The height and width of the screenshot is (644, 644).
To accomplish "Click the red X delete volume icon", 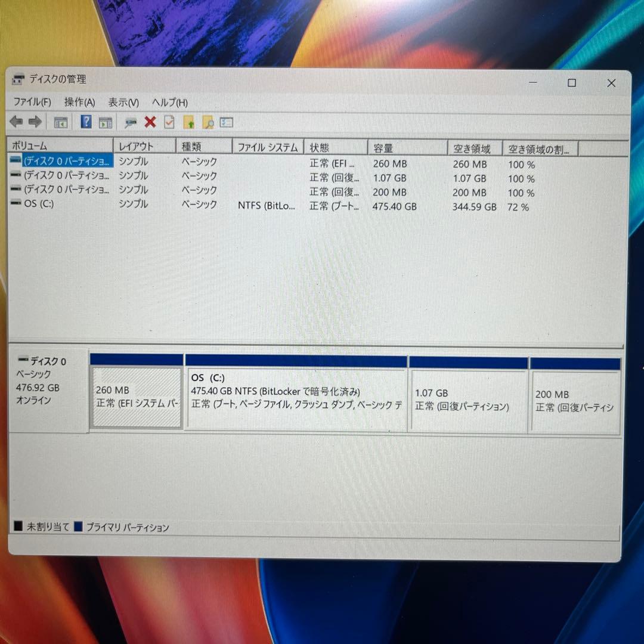I will tap(150, 122).
